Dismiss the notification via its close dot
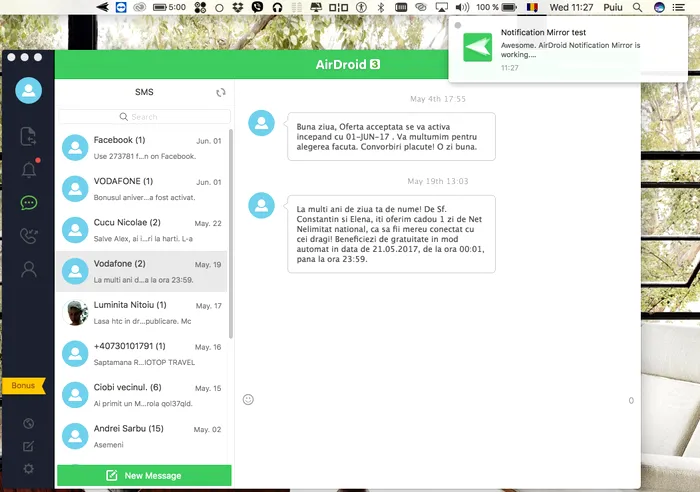The image size is (700, 492). 458,25
